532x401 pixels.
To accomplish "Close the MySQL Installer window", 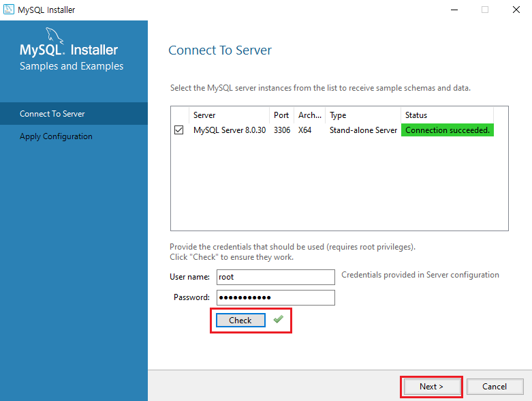I will pyautogui.click(x=516, y=10).
